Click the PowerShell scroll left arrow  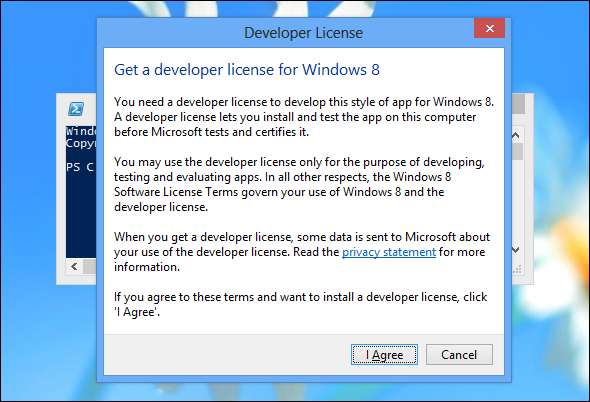[x=74, y=267]
